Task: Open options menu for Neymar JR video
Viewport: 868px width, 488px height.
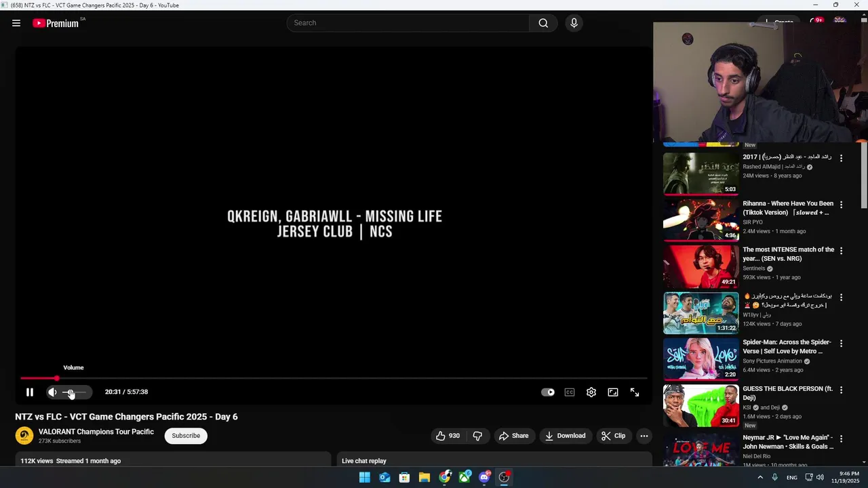Action: point(841,439)
